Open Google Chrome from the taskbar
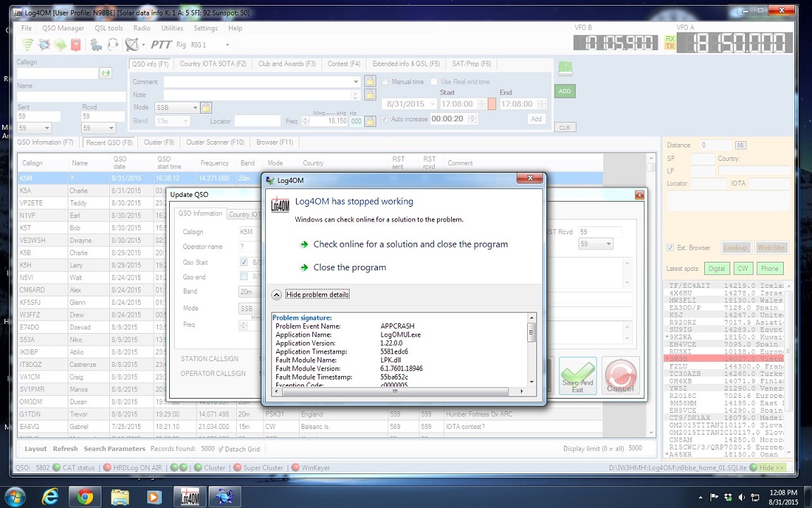The width and height of the screenshot is (812, 508). pyautogui.click(x=85, y=497)
